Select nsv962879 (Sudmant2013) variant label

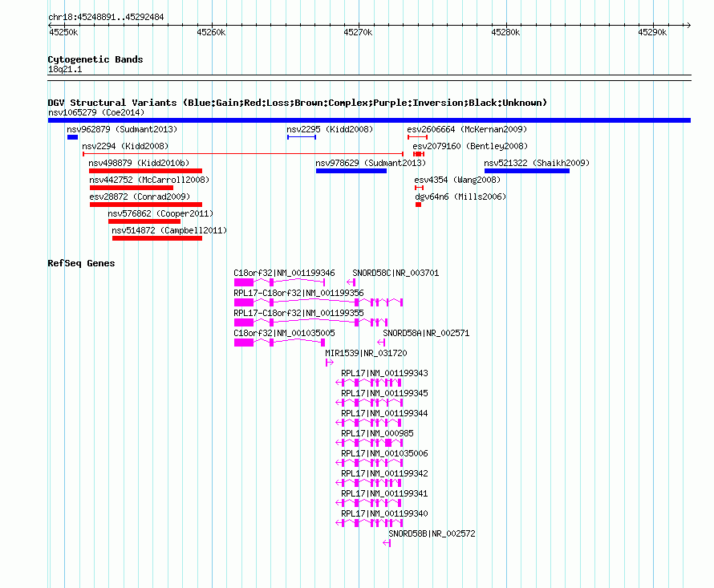122,129
